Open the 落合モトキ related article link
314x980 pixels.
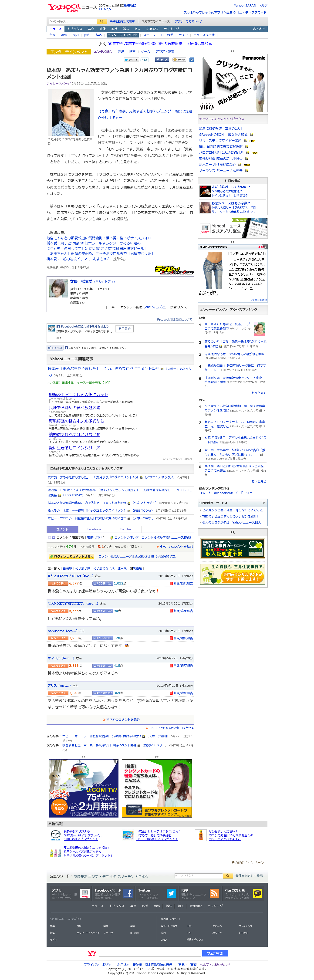pyautogui.click(x=101, y=238)
